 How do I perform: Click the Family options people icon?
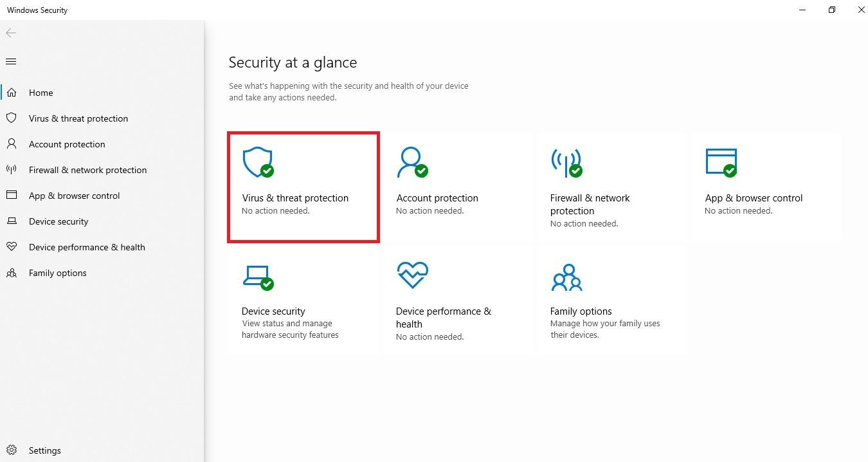pos(566,277)
